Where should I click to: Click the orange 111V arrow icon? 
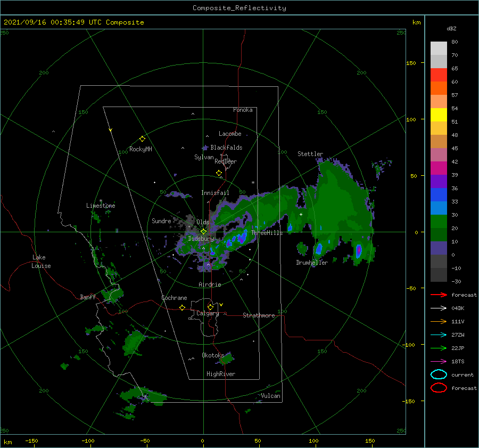[439, 321]
